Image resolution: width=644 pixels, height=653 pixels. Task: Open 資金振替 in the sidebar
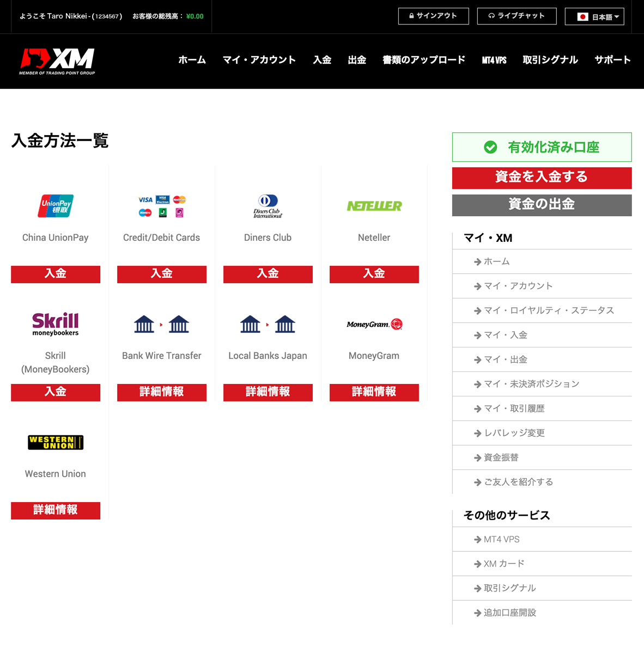(x=542, y=457)
